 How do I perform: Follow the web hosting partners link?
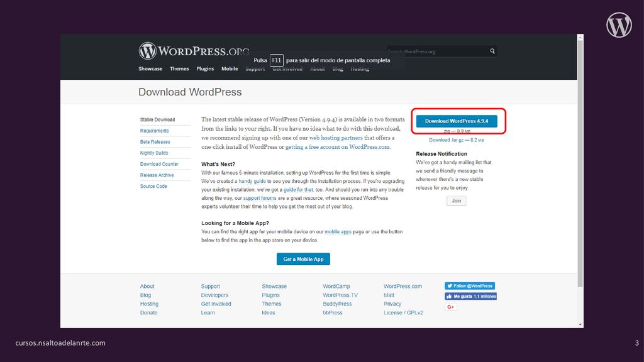336,138
